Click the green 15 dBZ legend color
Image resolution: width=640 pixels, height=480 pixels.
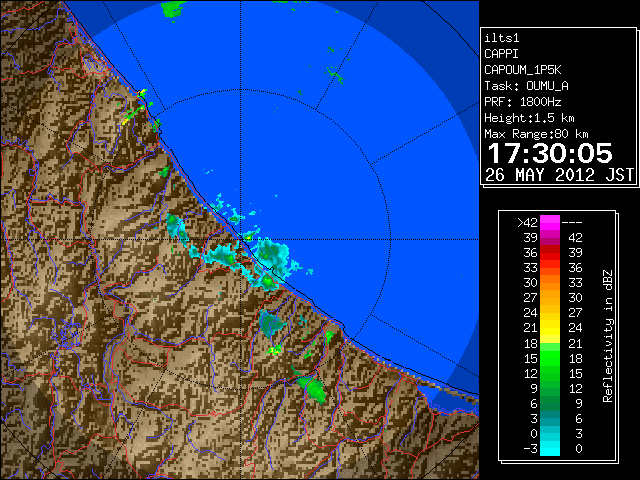[550, 358]
